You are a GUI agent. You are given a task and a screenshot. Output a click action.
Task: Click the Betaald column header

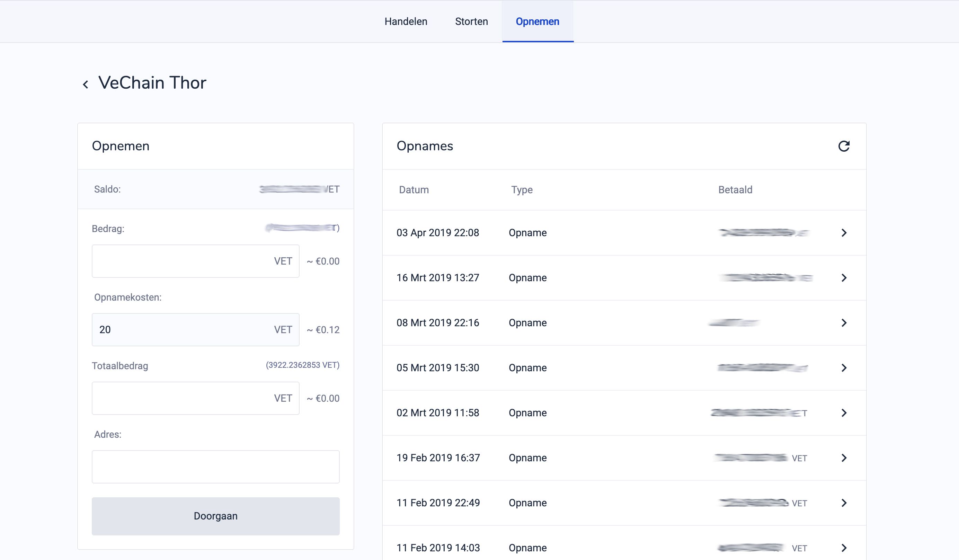click(735, 190)
